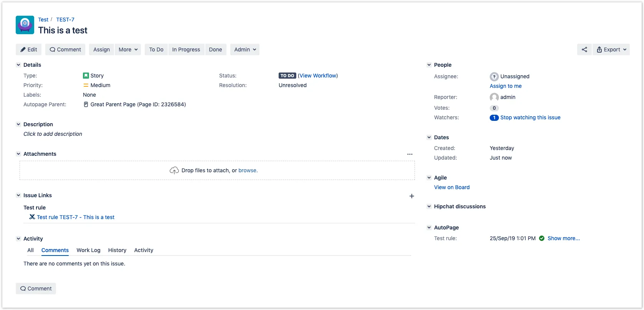Viewport: 644px width, 310px height.
Task: Open the Attachments three-dot options menu
Action: 410,154
